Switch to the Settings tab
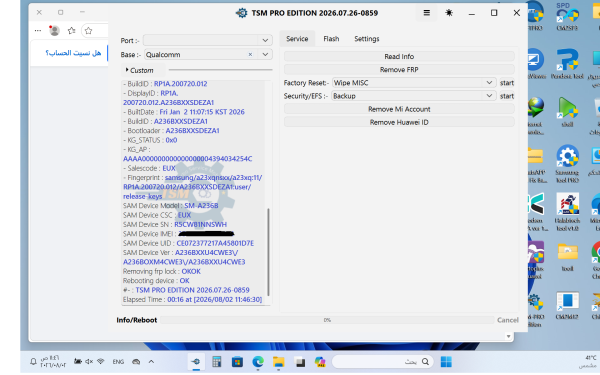 pyautogui.click(x=367, y=39)
